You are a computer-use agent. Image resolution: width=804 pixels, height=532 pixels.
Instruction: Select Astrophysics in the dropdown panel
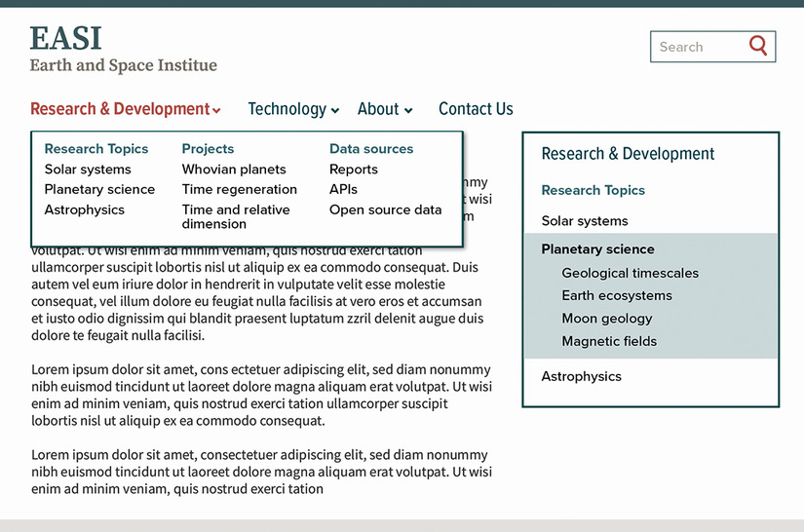[85, 210]
